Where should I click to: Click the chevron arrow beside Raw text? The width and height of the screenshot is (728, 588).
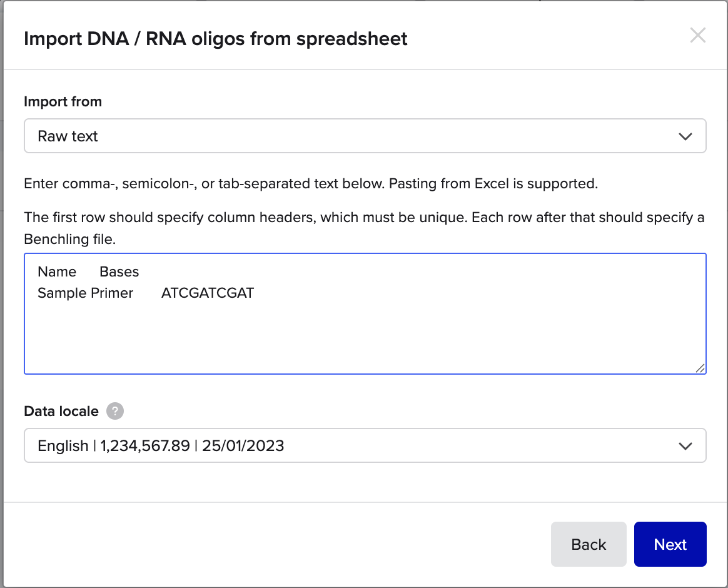(685, 136)
